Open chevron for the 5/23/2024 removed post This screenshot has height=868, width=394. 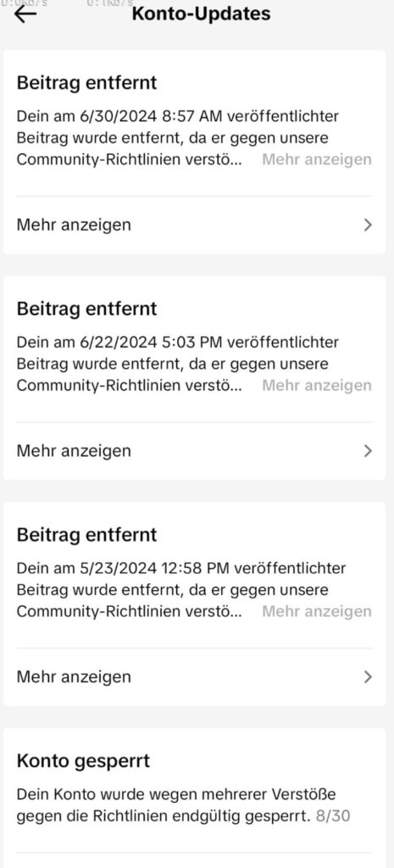click(368, 676)
